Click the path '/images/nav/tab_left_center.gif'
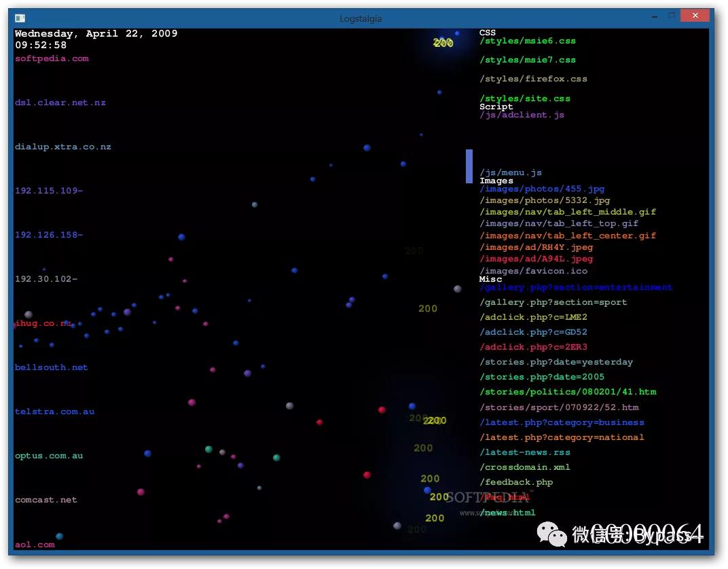 568,236
